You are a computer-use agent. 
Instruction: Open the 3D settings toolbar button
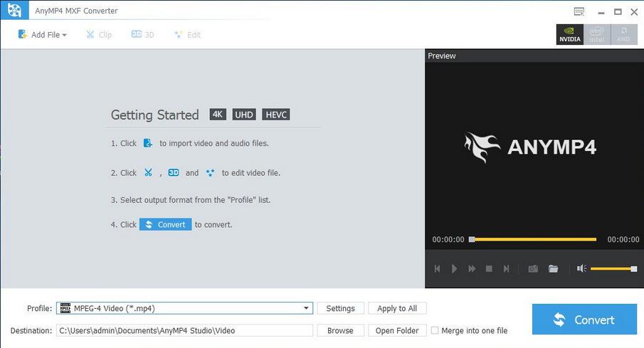coord(142,34)
